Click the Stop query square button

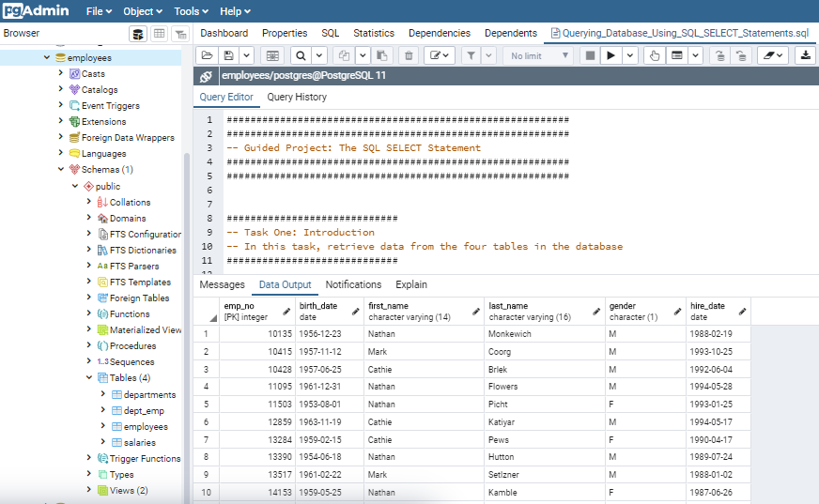590,55
